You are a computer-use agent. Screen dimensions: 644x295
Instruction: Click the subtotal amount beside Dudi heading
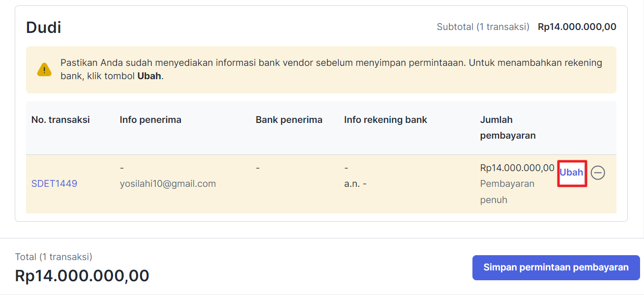[x=577, y=27]
